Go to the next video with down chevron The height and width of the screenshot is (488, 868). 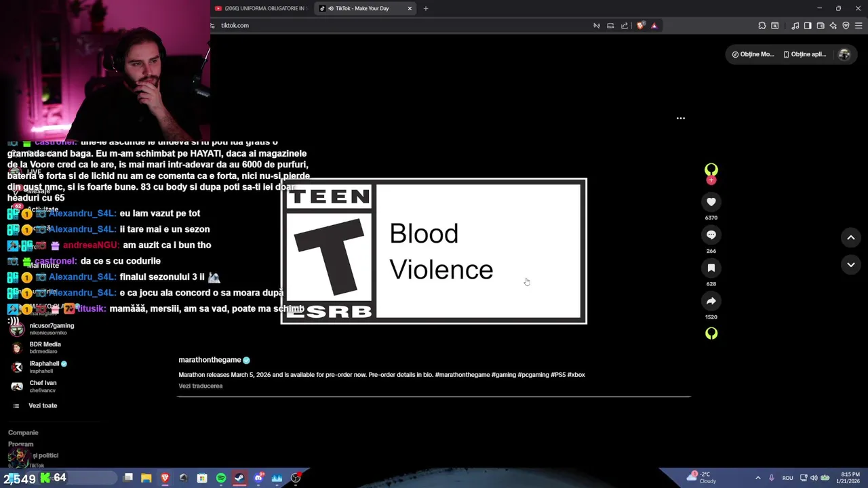[x=851, y=264]
